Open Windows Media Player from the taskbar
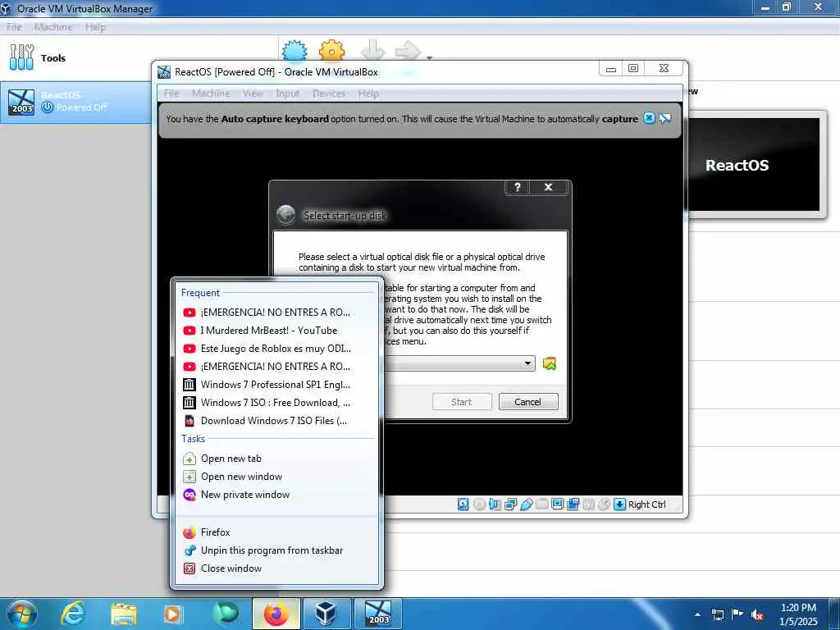The height and width of the screenshot is (630, 840). pyautogui.click(x=172, y=614)
